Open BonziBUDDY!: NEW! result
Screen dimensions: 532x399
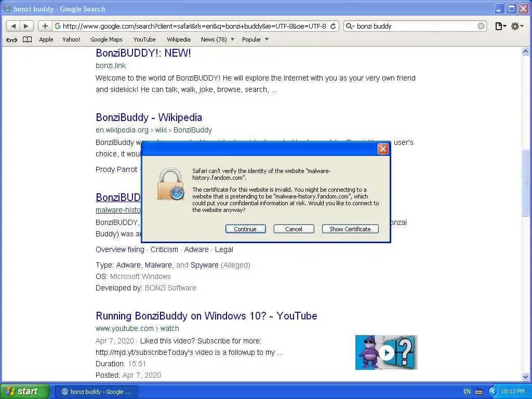(x=143, y=53)
